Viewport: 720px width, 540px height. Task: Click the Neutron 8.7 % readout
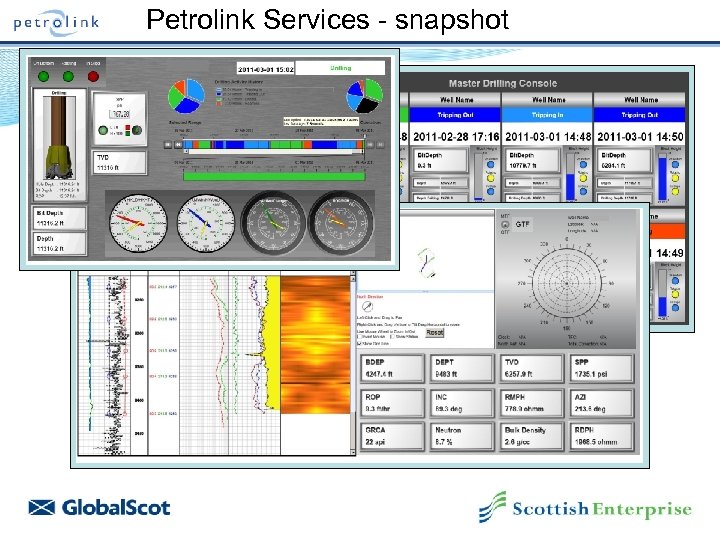461,436
